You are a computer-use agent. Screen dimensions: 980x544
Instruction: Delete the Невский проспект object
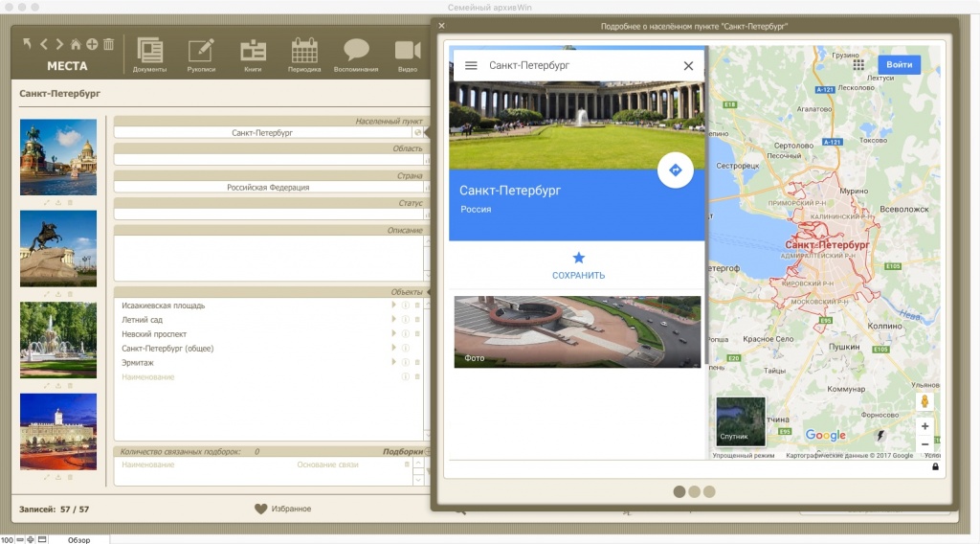click(x=417, y=334)
